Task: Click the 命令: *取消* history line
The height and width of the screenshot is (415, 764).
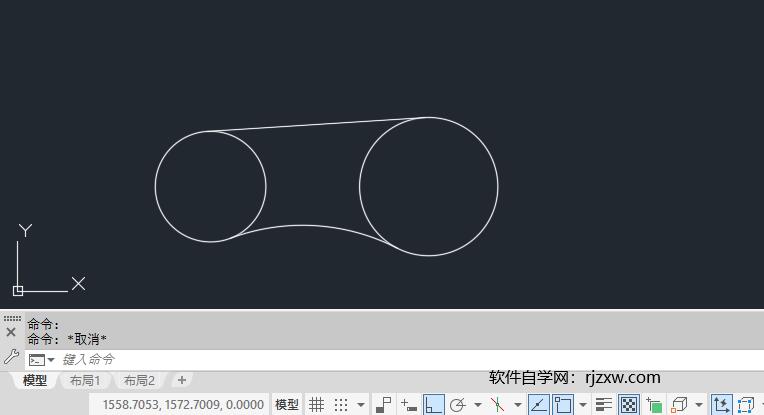Action: (67, 339)
